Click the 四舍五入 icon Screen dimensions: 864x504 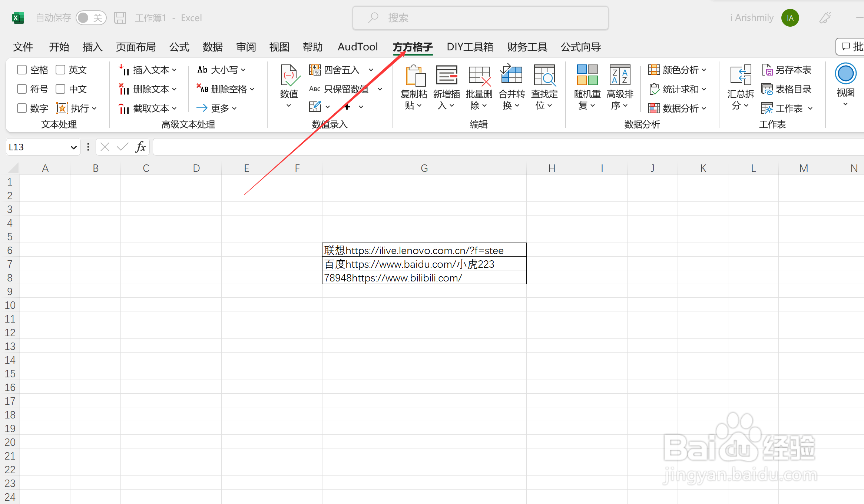click(x=315, y=70)
